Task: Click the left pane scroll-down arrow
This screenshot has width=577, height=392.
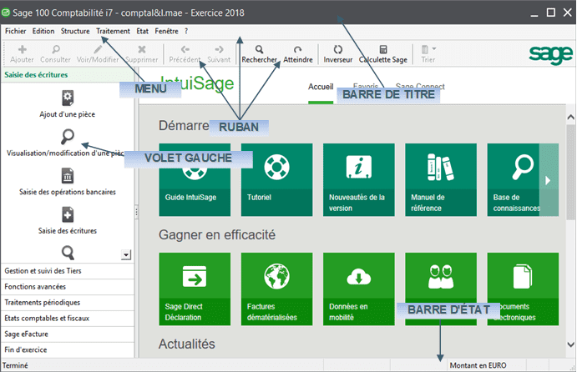Action: pyautogui.click(x=126, y=254)
